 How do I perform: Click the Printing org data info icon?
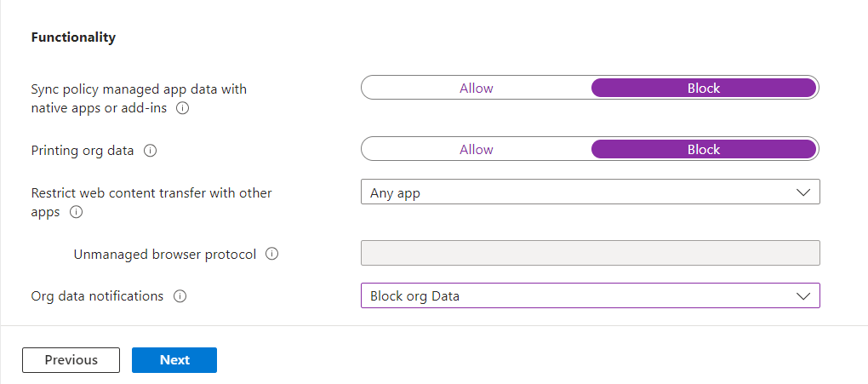151,151
